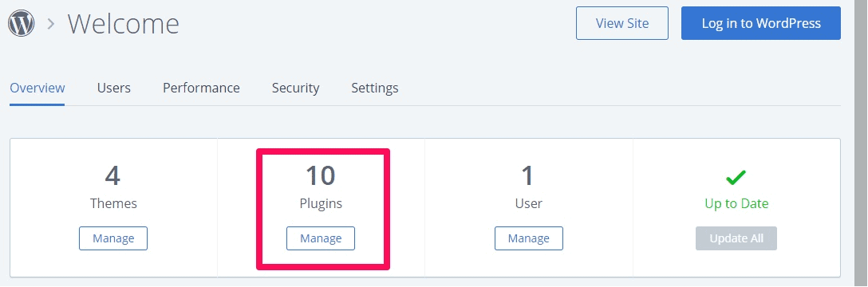Click Log in to WordPress button

(760, 23)
